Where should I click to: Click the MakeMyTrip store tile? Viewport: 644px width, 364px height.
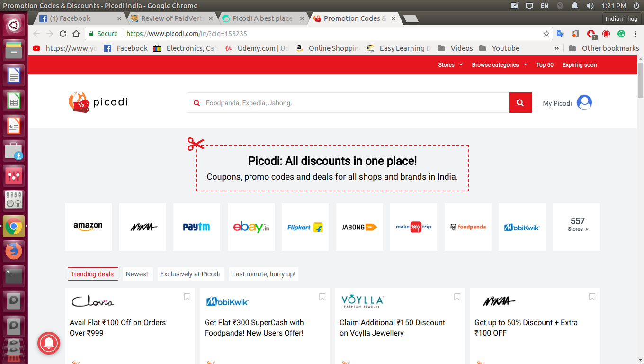[413, 227]
